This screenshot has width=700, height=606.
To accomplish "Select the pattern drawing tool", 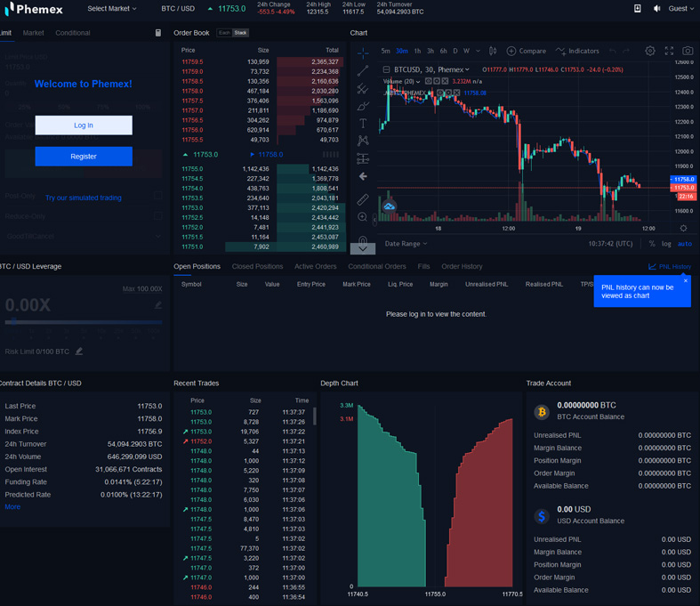I will [363, 141].
